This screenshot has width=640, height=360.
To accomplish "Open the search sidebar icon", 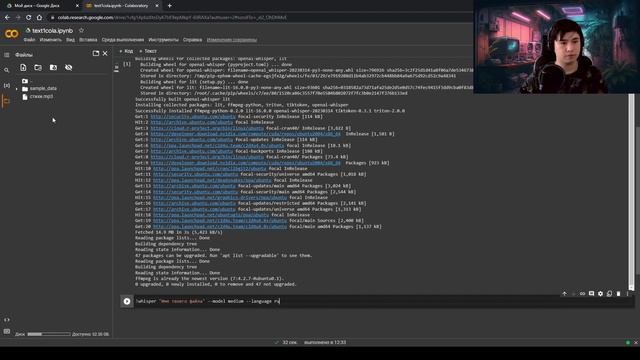I will (7, 70).
